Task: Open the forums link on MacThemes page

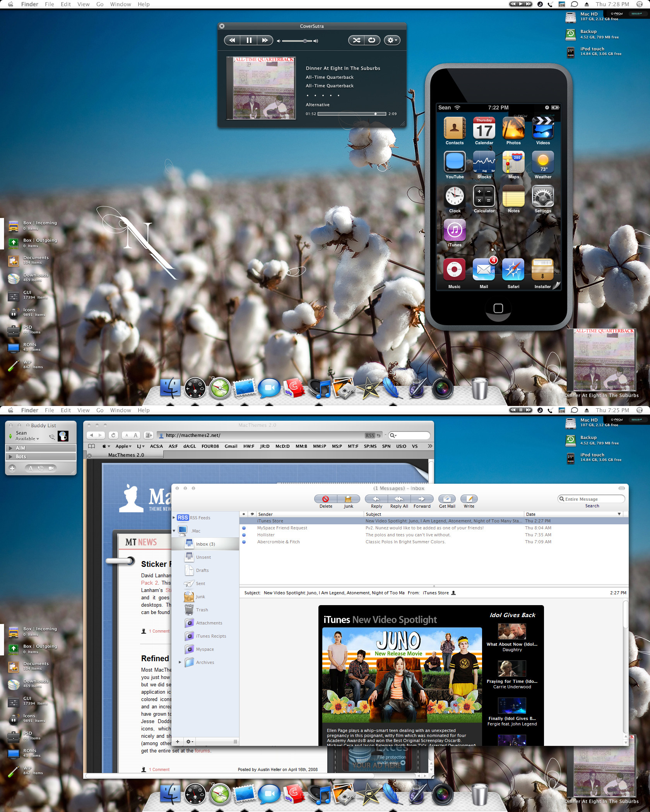Action: (x=202, y=751)
